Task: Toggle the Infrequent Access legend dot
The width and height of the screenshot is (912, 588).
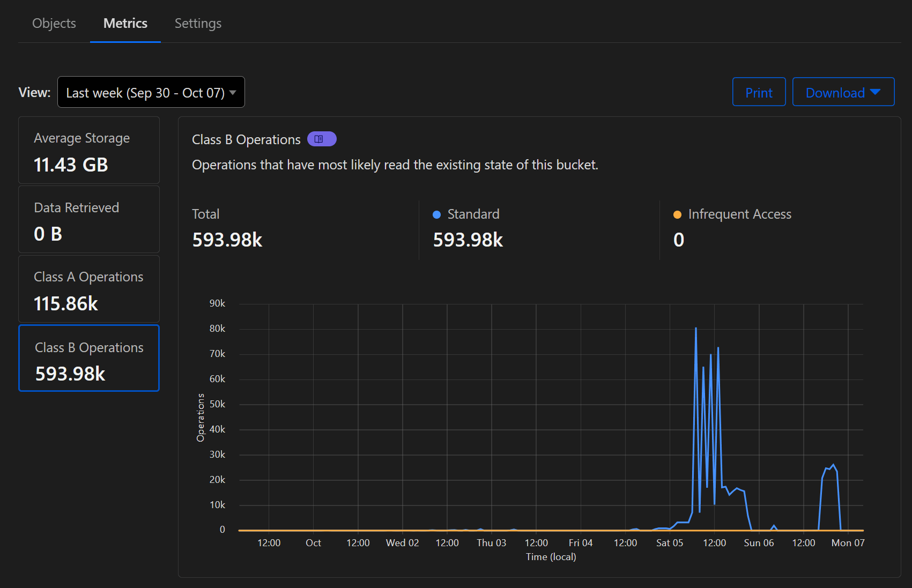Action: [x=677, y=214]
